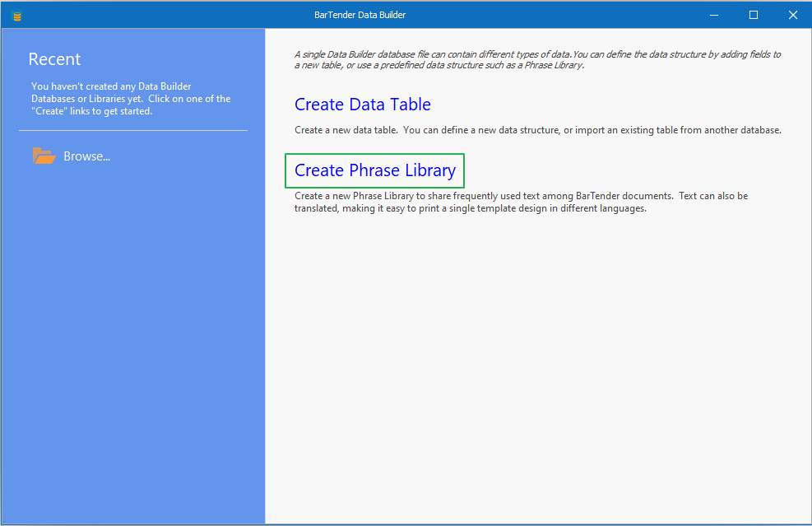Click the Browse... link
This screenshot has height=526, width=812.
(86, 156)
